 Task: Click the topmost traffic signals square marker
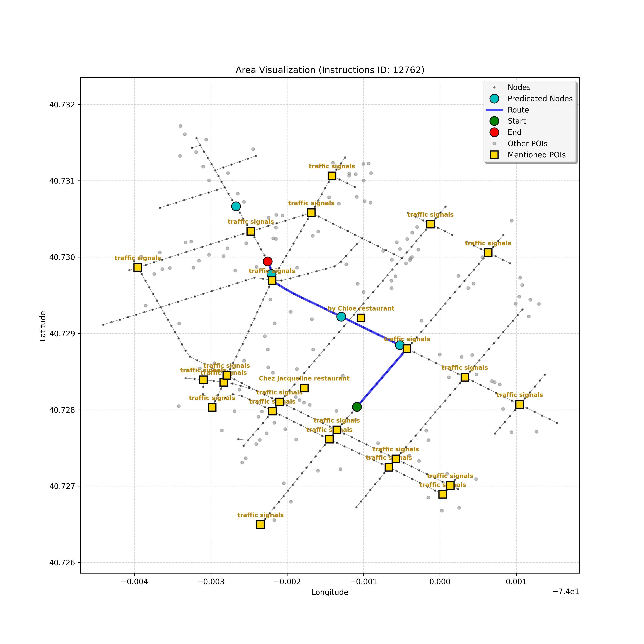(x=332, y=176)
